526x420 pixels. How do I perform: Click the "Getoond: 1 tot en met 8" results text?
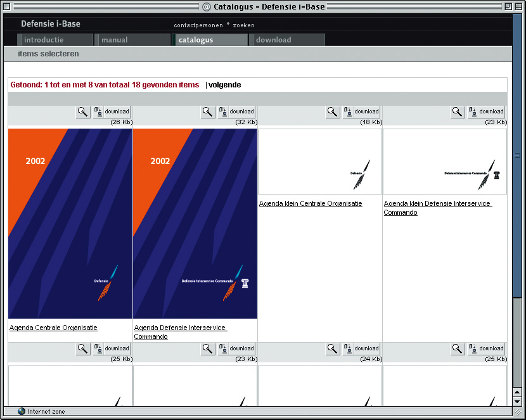coord(105,85)
